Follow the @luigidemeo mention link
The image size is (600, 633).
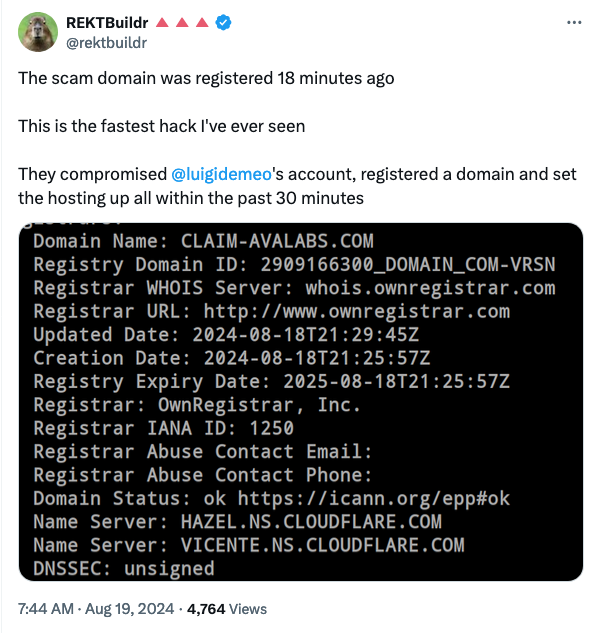[221, 174]
